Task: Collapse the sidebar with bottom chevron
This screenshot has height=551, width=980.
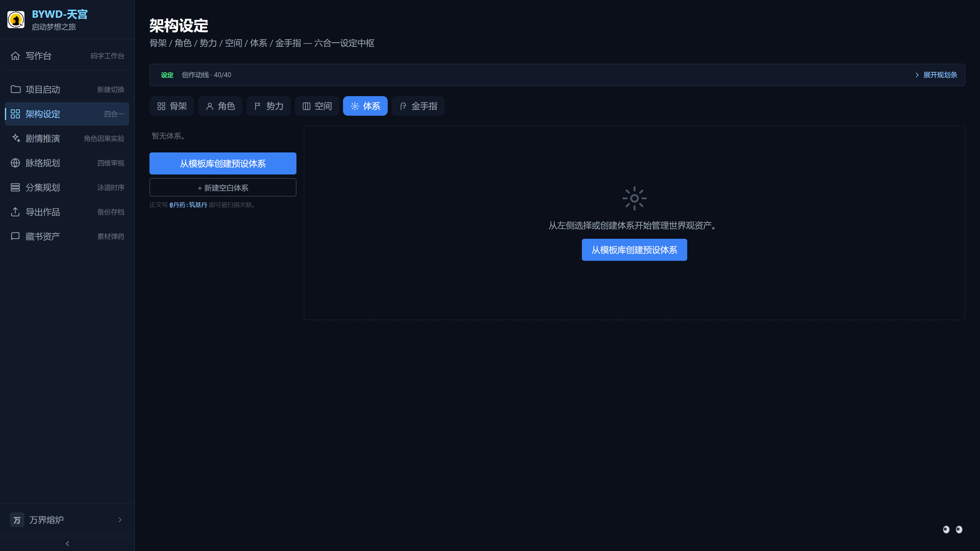Action: (67, 544)
